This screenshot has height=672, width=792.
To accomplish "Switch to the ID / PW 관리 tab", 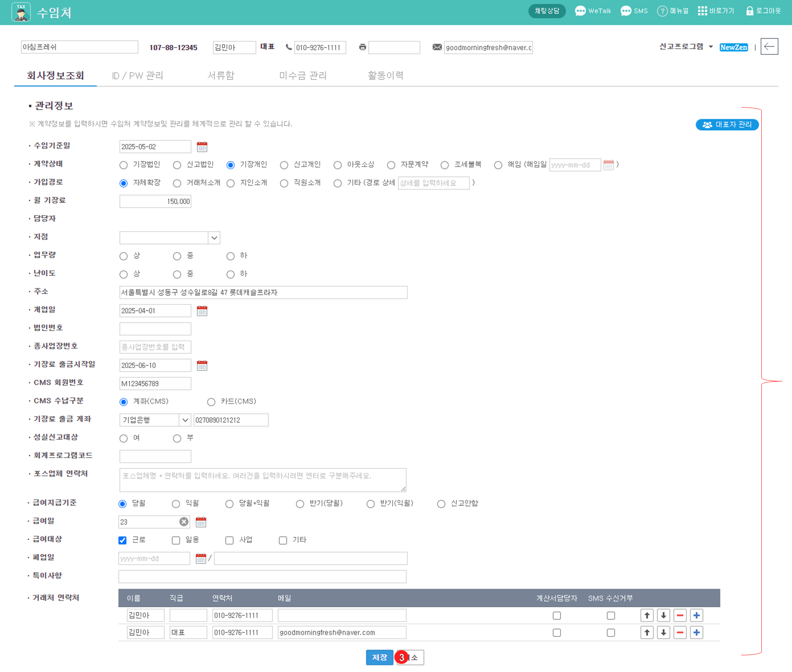I will 137,75.
